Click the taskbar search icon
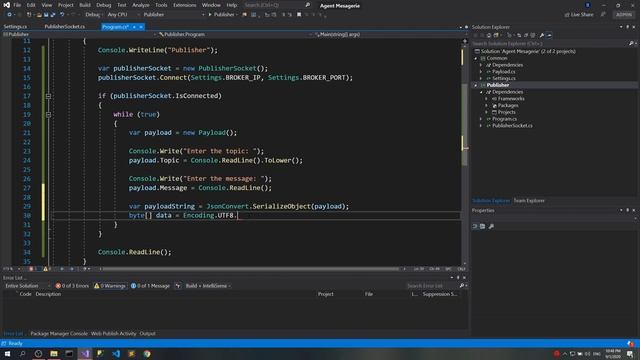640x360 pixels. coord(22,353)
